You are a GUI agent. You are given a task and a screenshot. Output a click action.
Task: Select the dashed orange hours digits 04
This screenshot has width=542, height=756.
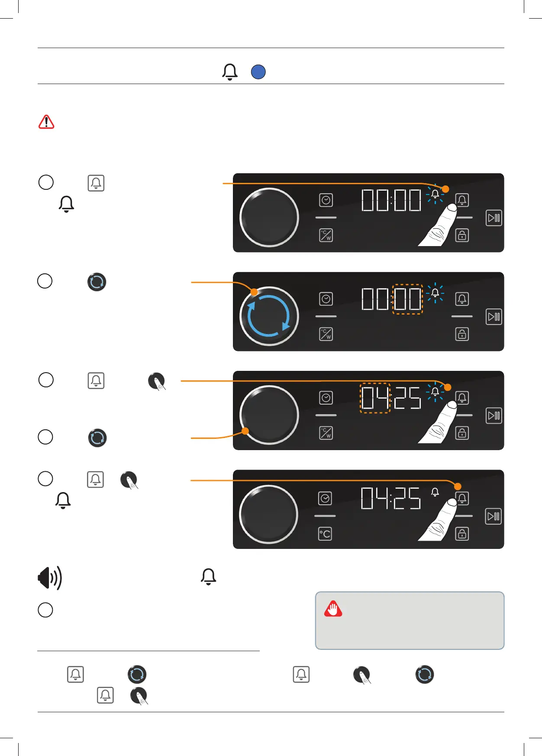tap(375, 398)
